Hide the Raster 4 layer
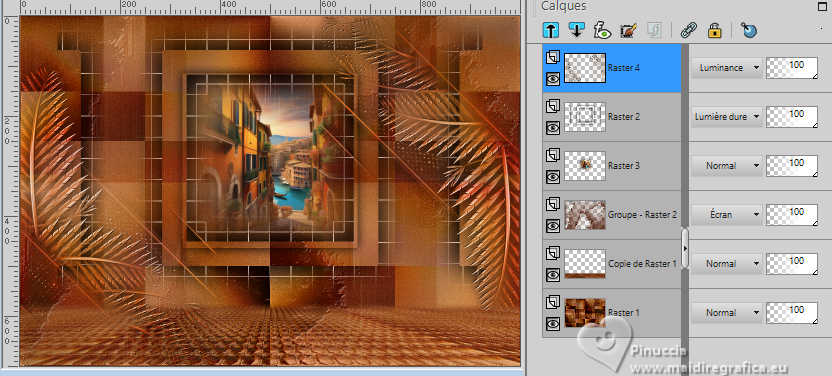 [553, 79]
